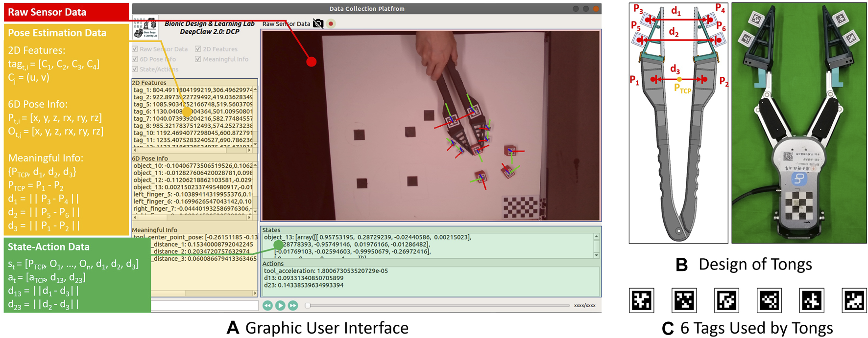Screen dimensions: 868x338
Task: Click the camera-off icon beside Raw Sensor Data
Action: click(318, 23)
